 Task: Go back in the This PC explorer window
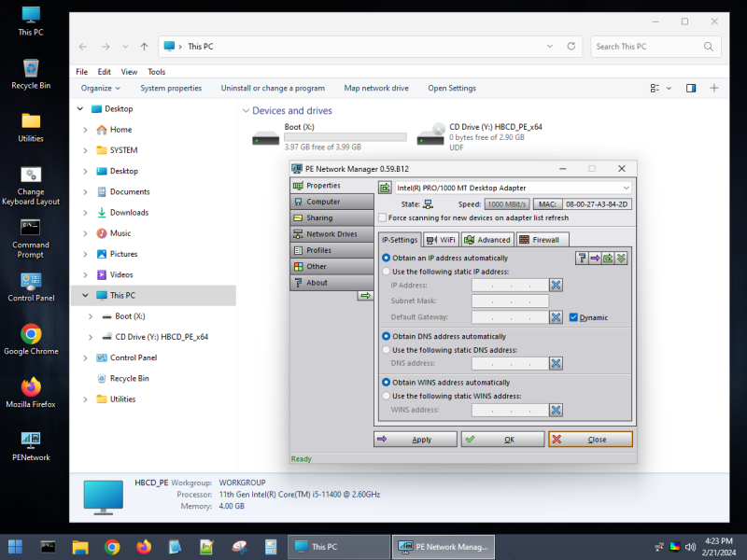(x=83, y=47)
